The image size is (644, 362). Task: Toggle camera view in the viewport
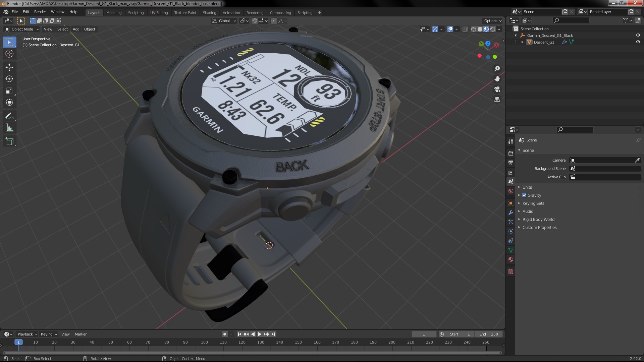click(x=497, y=89)
